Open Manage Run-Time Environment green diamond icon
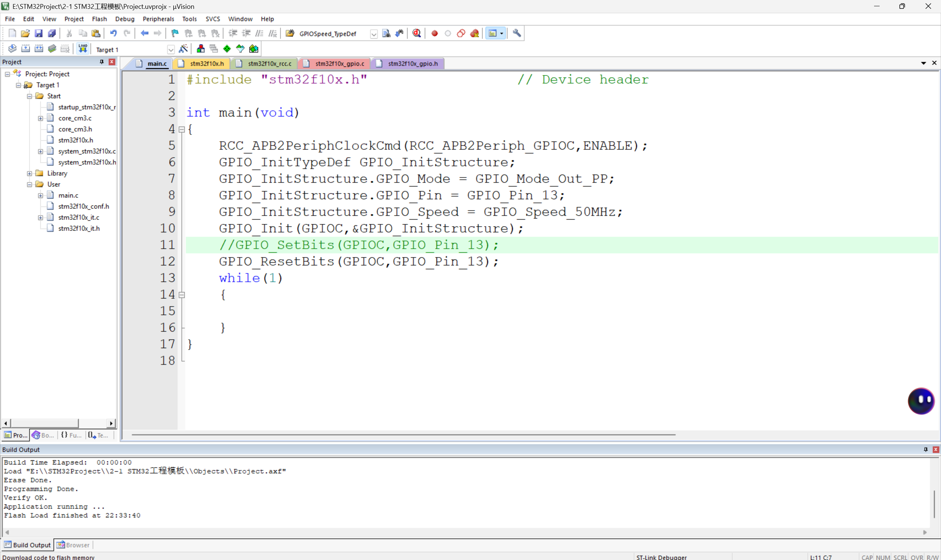The width and height of the screenshot is (941, 560). 227,48
